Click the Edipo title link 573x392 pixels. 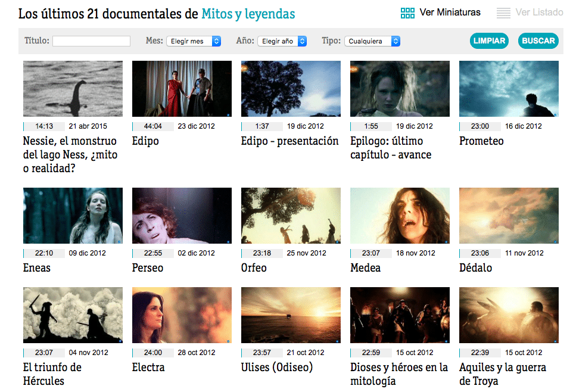(145, 141)
